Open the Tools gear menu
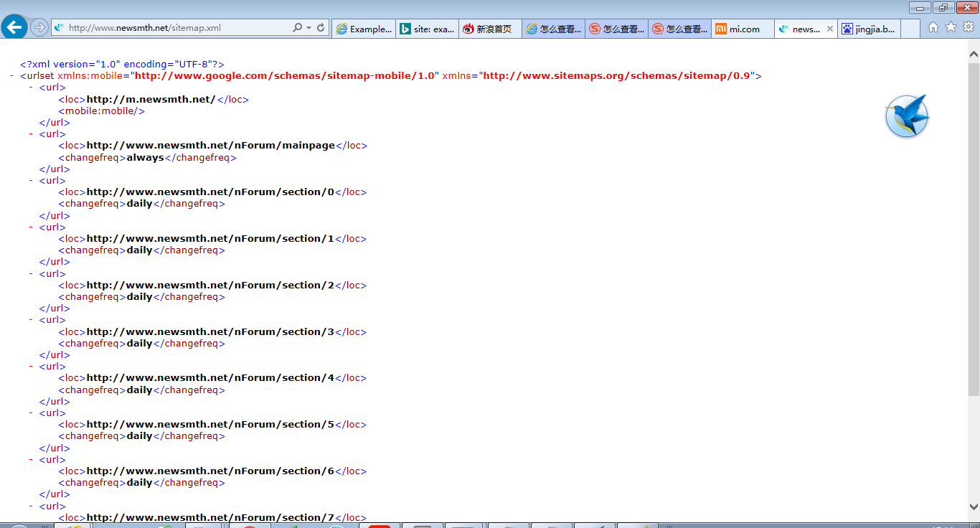This screenshot has height=528, width=980. [x=968, y=27]
